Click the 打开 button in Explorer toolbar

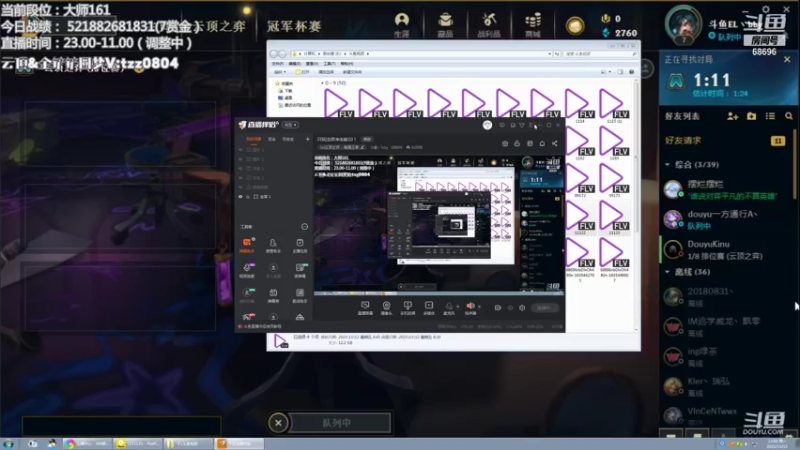[x=303, y=72]
